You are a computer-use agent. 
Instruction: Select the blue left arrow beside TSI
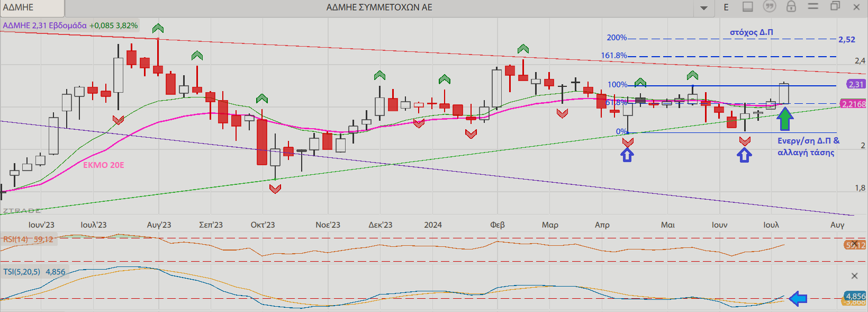(798, 299)
